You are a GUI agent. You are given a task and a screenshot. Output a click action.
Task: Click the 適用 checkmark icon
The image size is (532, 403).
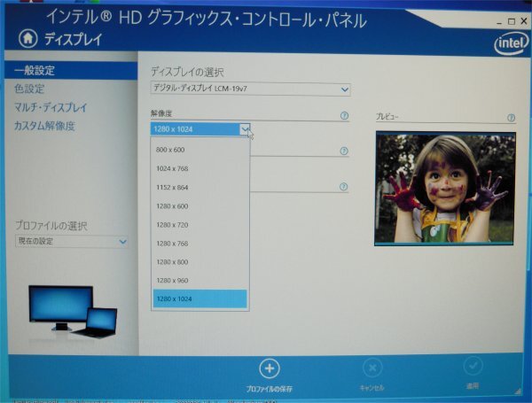(473, 366)
